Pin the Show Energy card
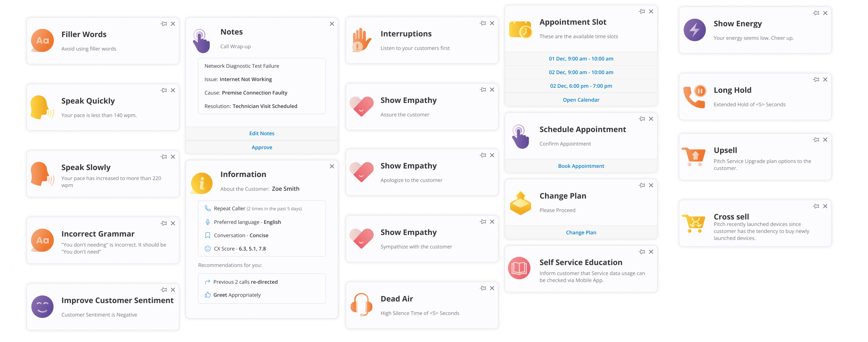The height and width of the screenshot is (342, 868). tap(816, 13)
